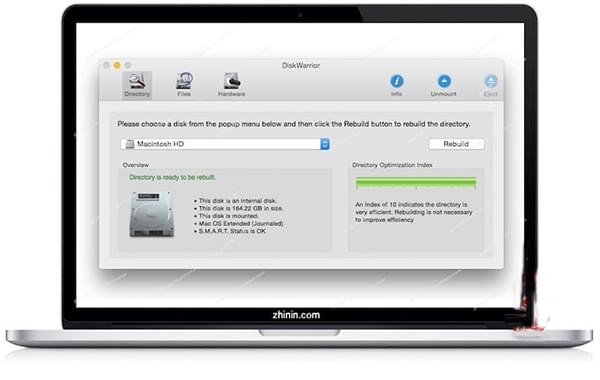Click "This disk is an internal disk." line
This screenshot has height=380, width=600.
[x=235, y=201]
